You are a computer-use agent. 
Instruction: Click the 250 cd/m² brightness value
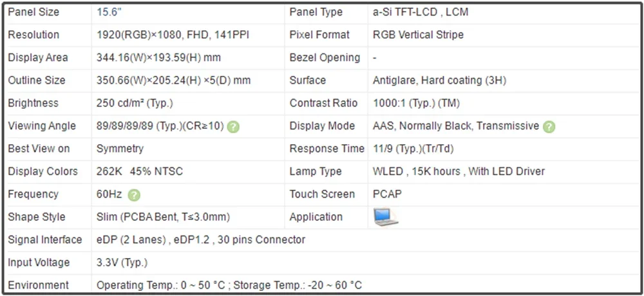pyautogui.click(x=135, y=103)
